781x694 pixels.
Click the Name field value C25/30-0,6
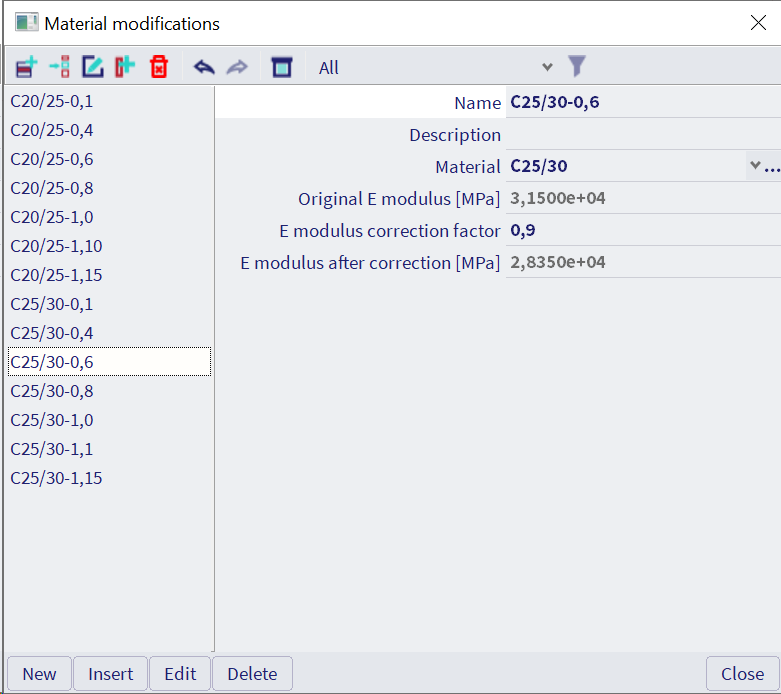point(640,102)
